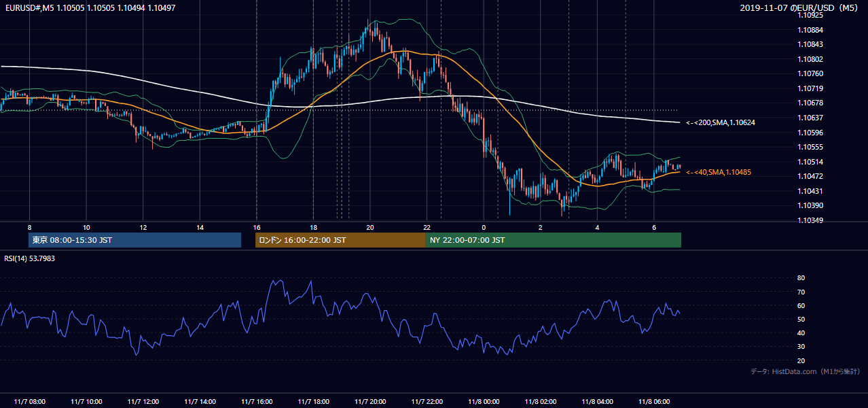
Task: Select the Tokyo 08:00-15:30 JST session bar
Action: [134, 240]
